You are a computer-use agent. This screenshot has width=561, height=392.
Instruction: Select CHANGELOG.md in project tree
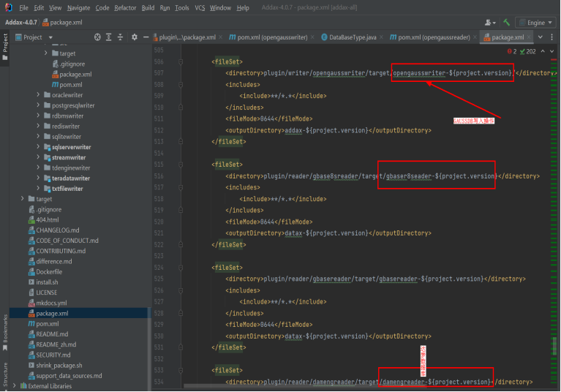click(57, 230)
